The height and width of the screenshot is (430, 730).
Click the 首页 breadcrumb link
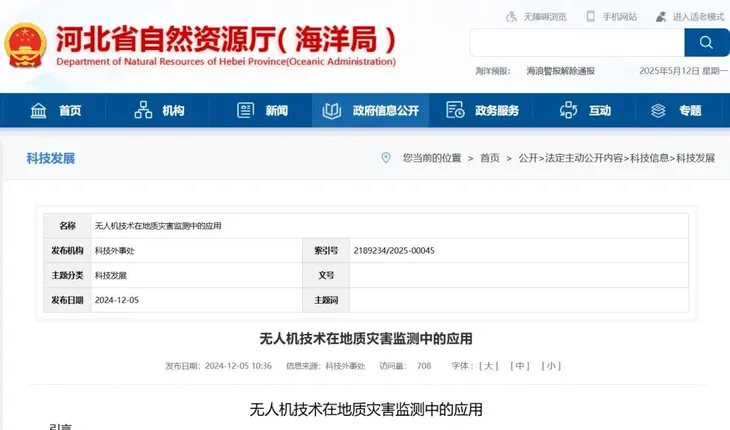pyautogui.click(x=489, y=158)
